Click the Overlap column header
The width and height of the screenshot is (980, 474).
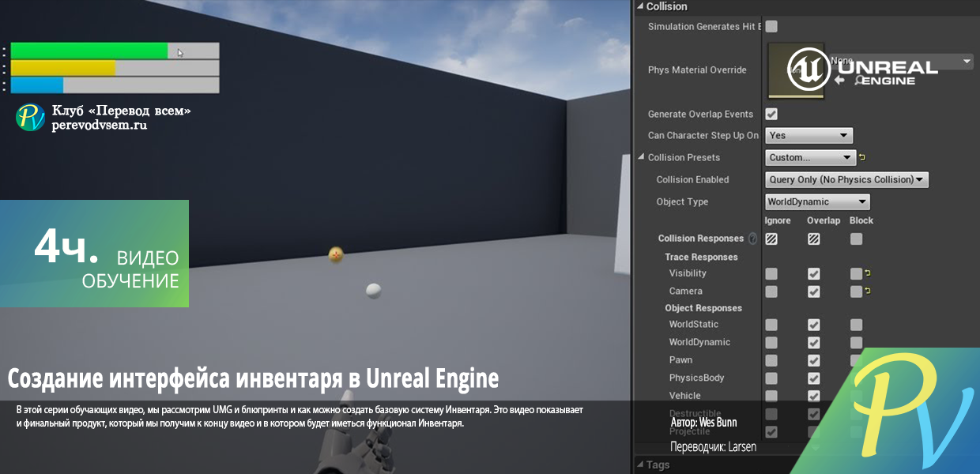click(823, 220)
